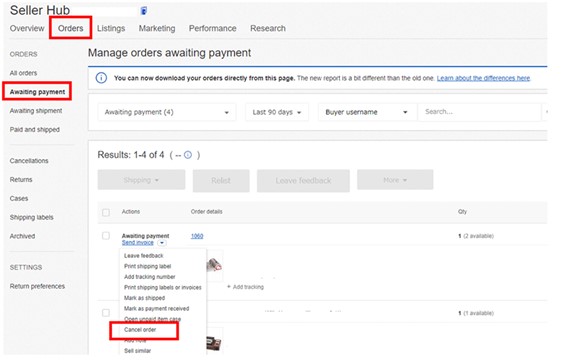Expand the Buyer username dropdown

point(367,112)
